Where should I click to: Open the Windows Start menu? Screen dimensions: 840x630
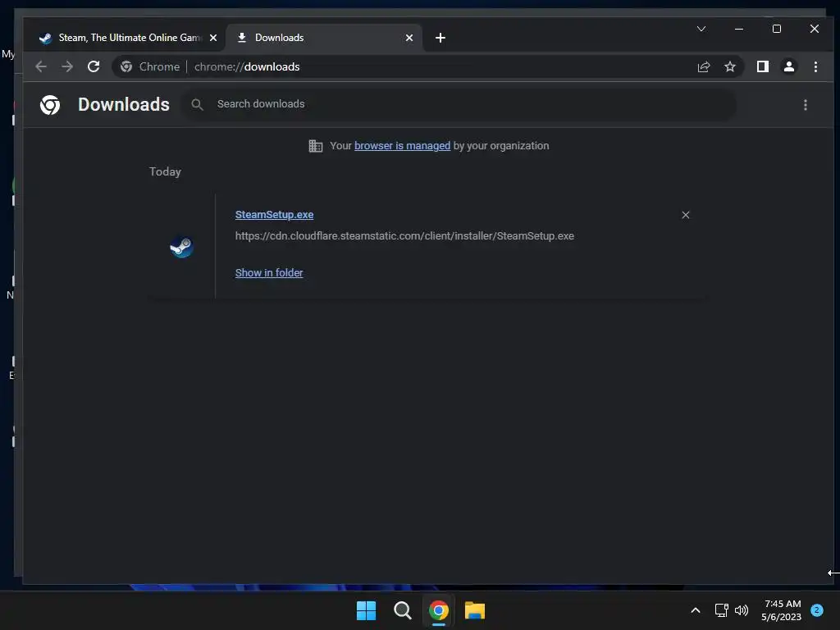(367, 610)
